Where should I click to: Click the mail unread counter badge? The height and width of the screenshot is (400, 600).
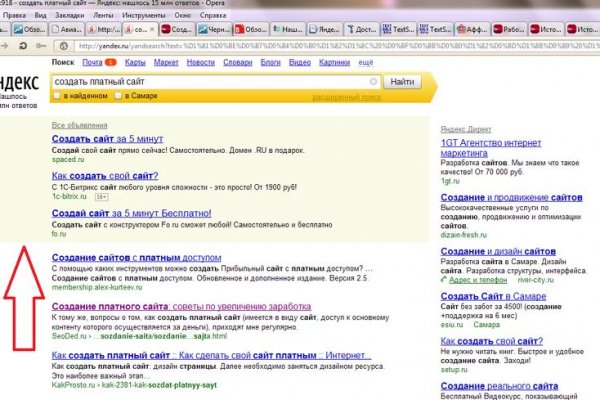click(x=112, y=62)
